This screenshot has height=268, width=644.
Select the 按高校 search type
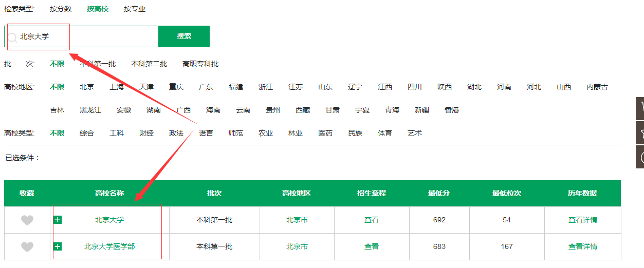(x=98, y=9)
